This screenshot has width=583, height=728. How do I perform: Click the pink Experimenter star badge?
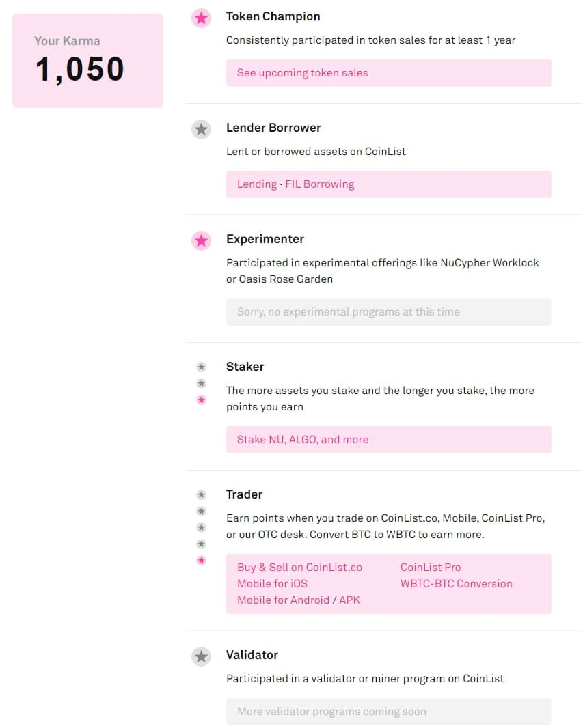point(201,240)
